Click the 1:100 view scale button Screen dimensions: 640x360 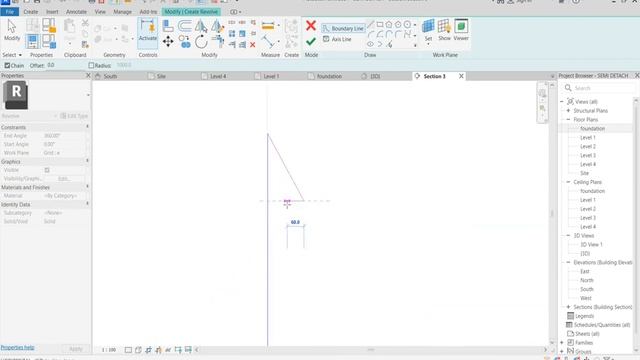[x=109, y=350]
